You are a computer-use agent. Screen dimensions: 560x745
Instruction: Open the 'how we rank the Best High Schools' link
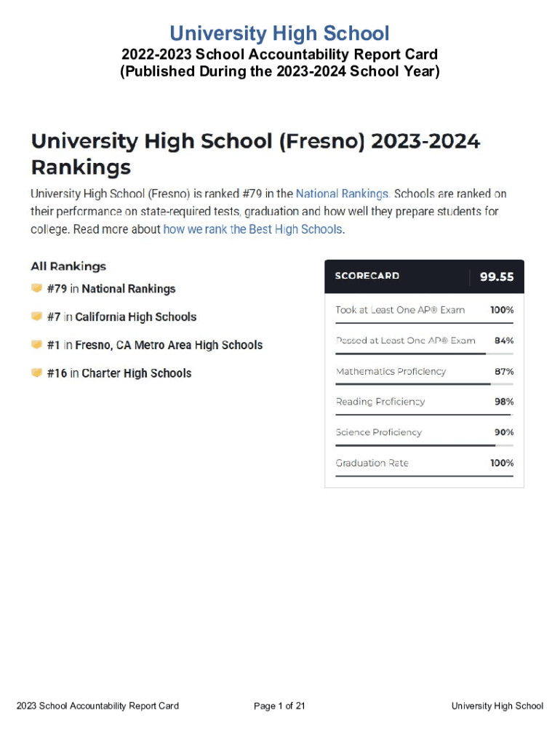pyautogui.click(x=252, y=229)
